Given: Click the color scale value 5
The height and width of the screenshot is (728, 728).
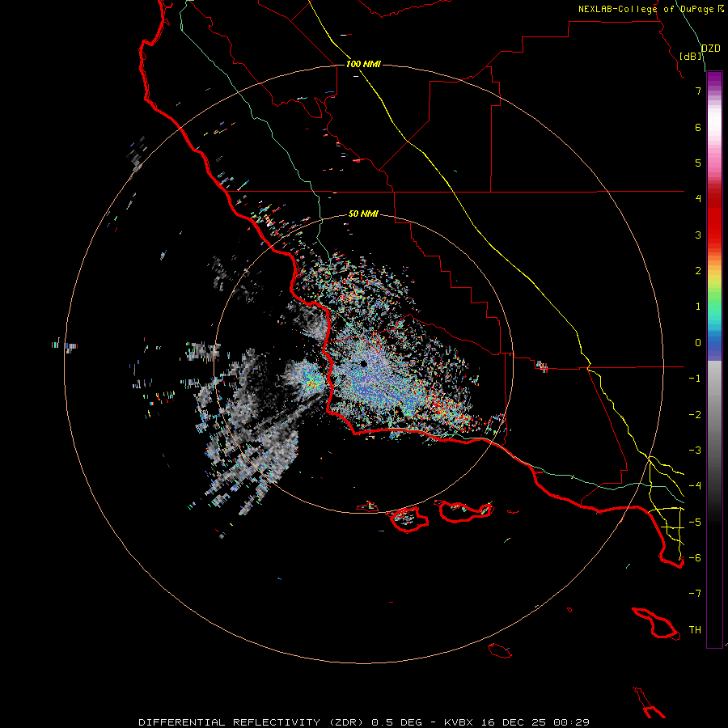Looking at the screenshot, I should 698,163.
